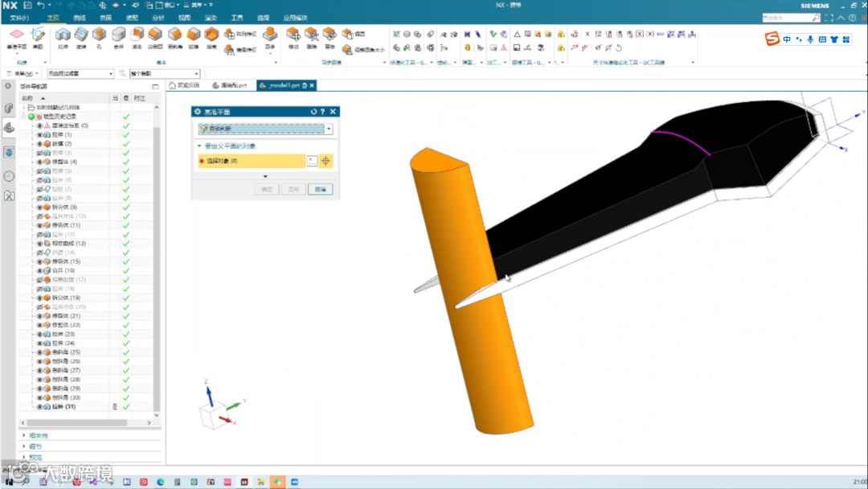Toggle visibility eye of feature (13)
868x489 pixels.
[x=40, y=244]
